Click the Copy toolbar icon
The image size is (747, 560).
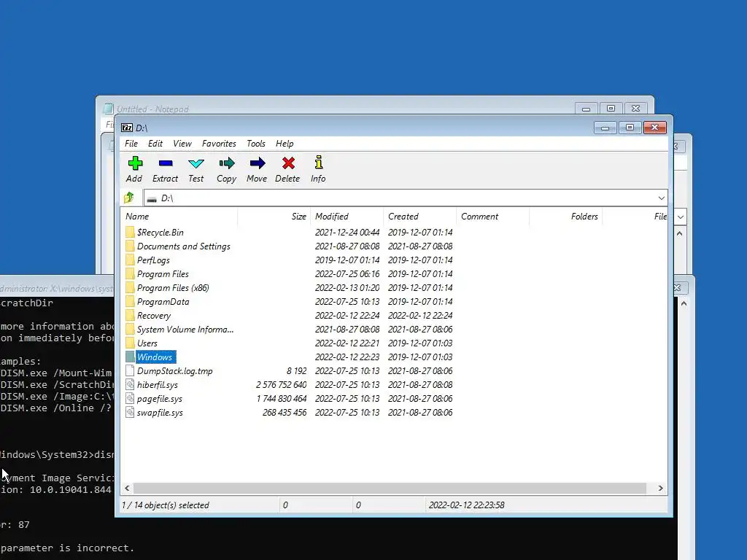[x=226, y=163]
